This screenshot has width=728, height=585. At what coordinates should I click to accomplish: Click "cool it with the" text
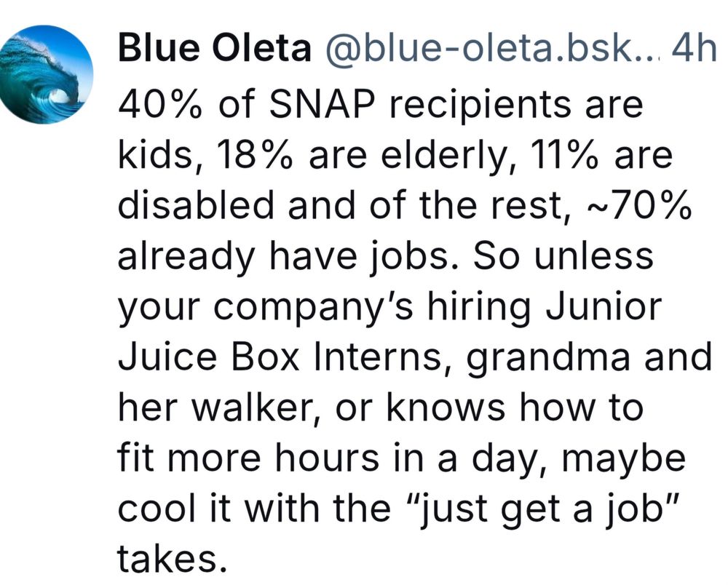254,509
